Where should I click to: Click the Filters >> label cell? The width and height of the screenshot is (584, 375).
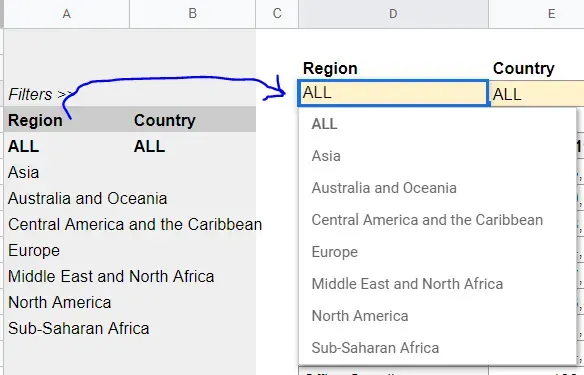coord(67,94)
